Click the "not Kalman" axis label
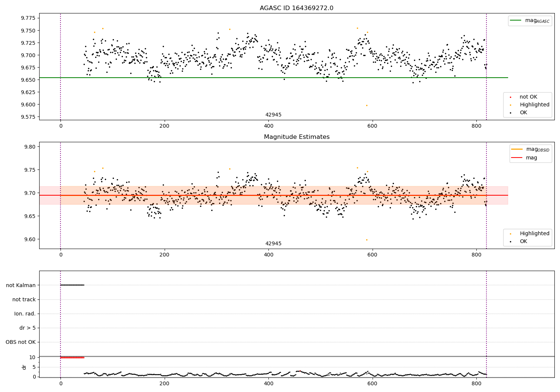 (x=21, y=285)
